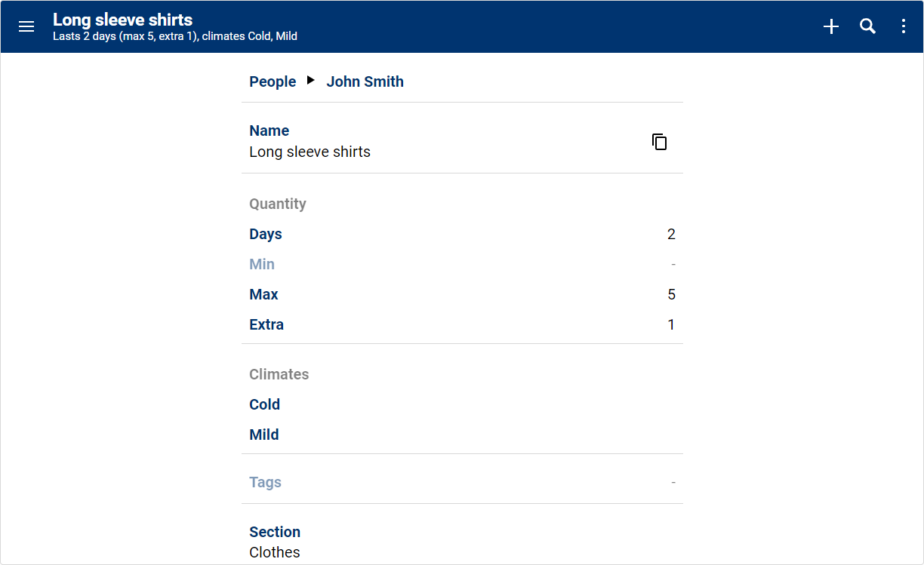Open the hamburger navigation menu

coord(26,26)
